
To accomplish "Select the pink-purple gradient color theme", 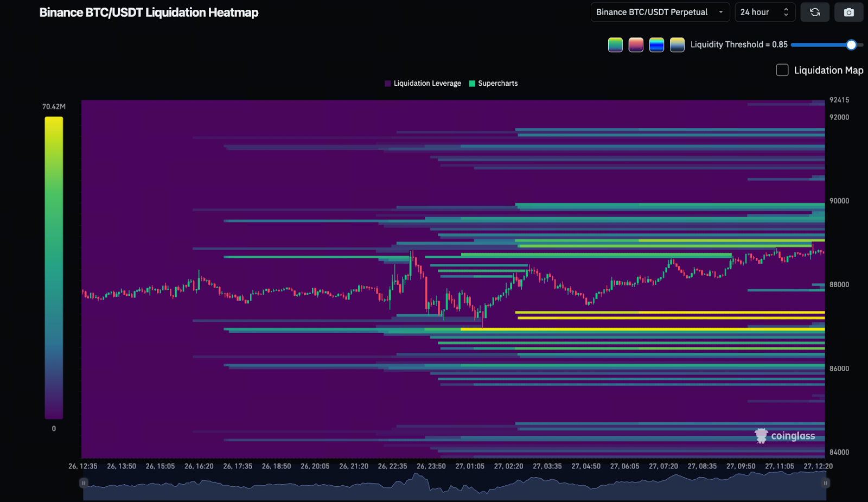I will pos(636,45).
